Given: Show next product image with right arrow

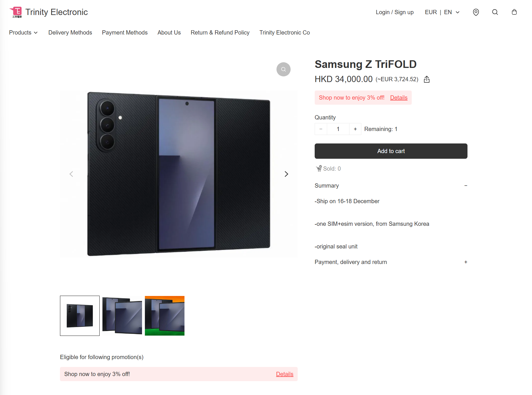Looking at the screenshot, I should click(x=286, y=174).
